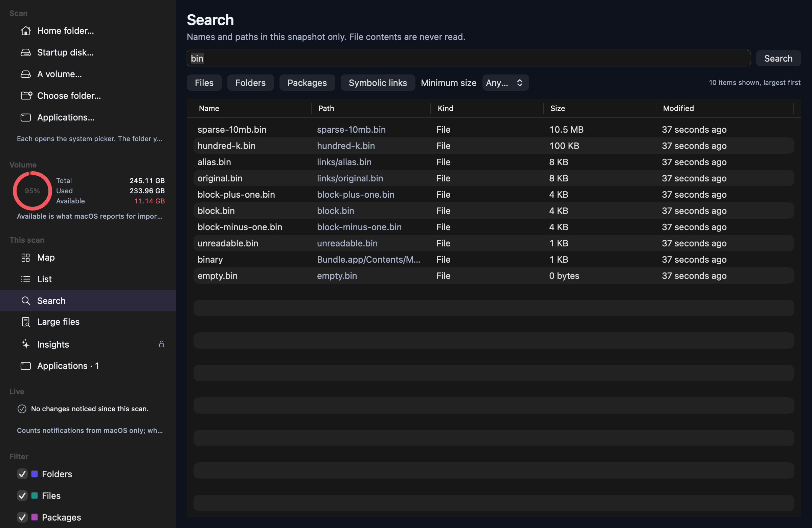Click the Map grid icon
The width and height of the screenshot is (812, 528).
[x=26, y=258]
